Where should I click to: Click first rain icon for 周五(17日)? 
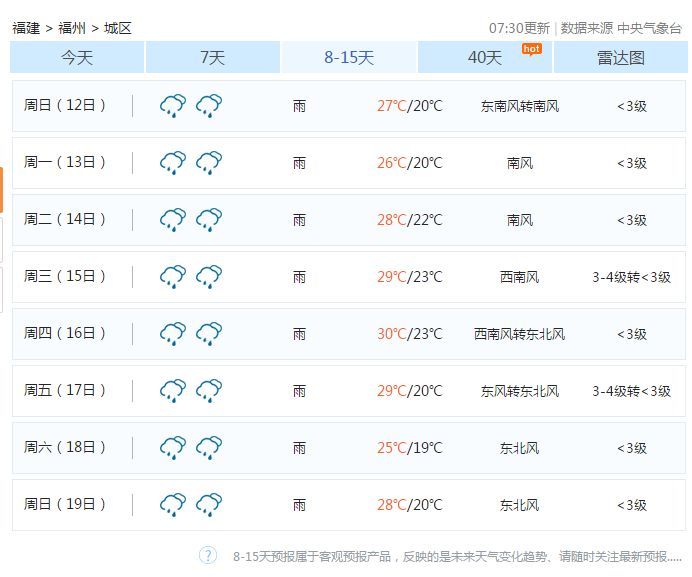[173, 390]
